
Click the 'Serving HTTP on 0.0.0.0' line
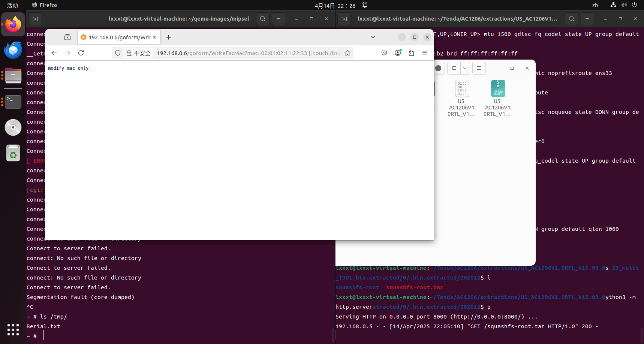tap(437, 317)
